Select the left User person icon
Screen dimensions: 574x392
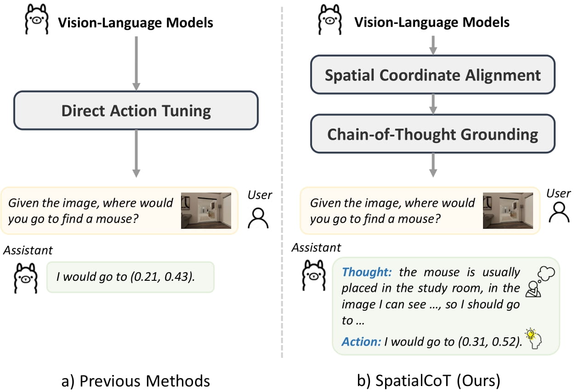[258, 217]
